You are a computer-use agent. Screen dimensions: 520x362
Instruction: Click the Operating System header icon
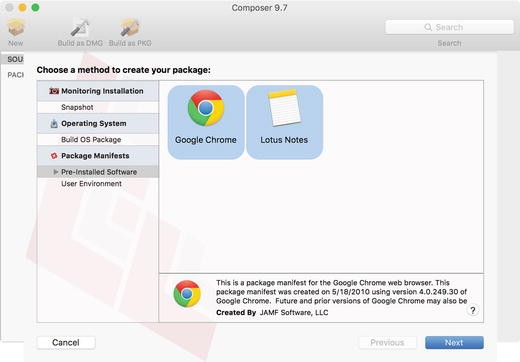[x=54, y=123]
